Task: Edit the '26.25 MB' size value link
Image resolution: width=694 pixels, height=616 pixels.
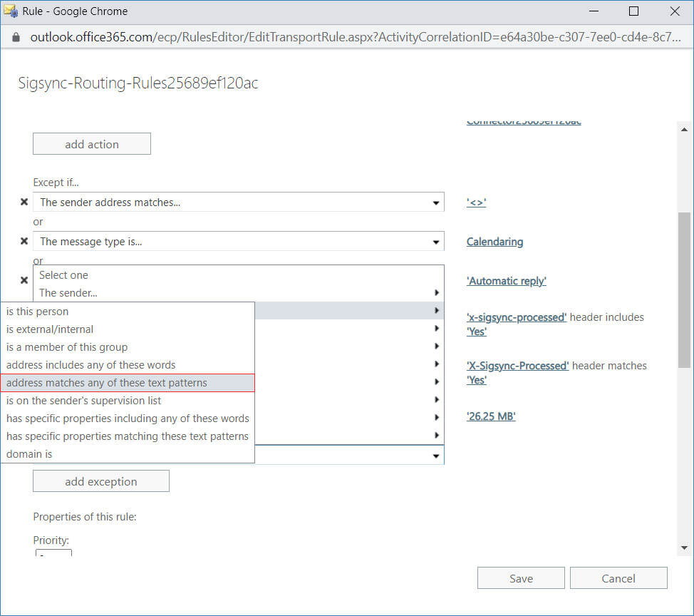Action: pyautogui.click(x=491, y=416)
